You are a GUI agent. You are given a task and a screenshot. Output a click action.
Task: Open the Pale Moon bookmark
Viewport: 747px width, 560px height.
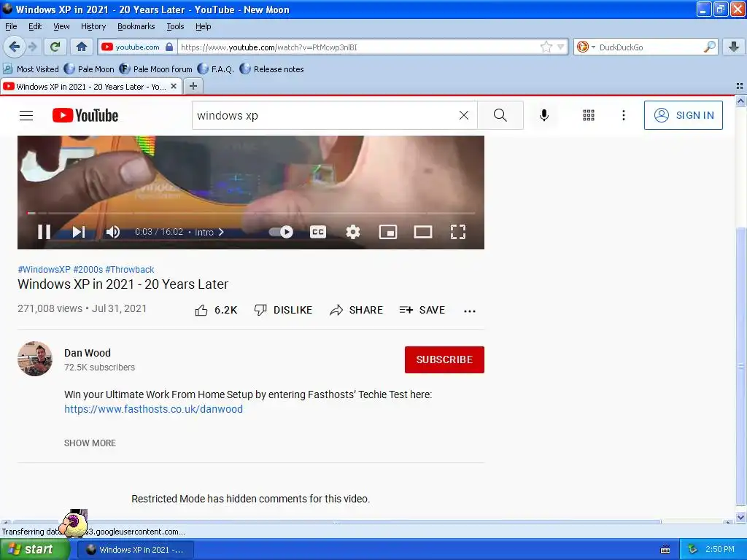pyautogui.click(x=89, y=69)
